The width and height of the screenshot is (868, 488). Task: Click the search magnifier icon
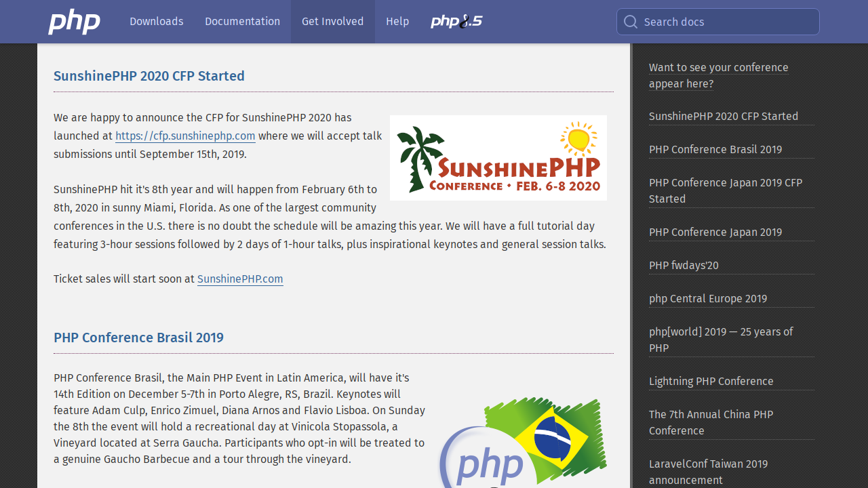(631, 22)
